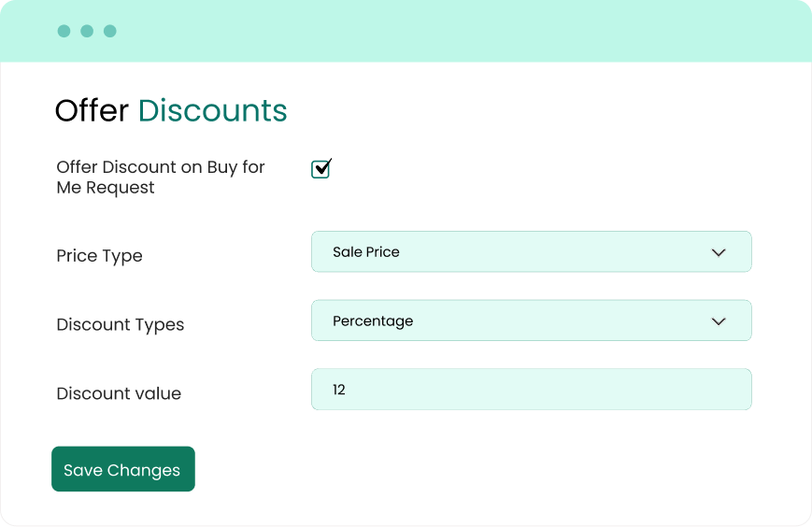Select the 'Sale Price' option text

(366, 252)
